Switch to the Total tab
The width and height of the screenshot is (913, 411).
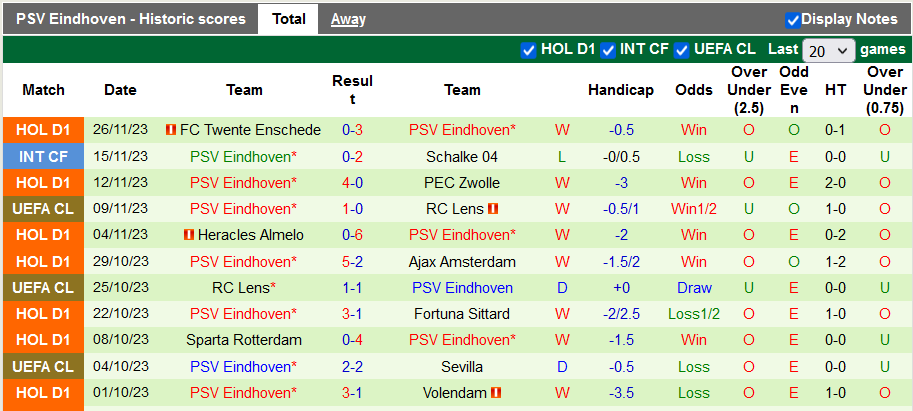pyautogui.click(x=289, y=19)
